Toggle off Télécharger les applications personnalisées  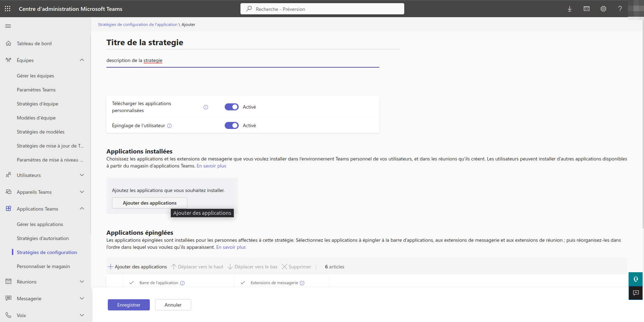pyautogui.click(x=231, y=107)
